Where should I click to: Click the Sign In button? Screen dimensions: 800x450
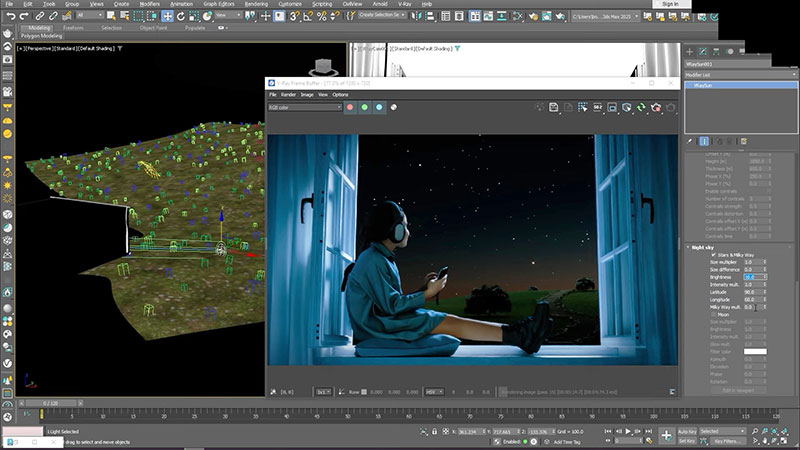coord(670,4)
